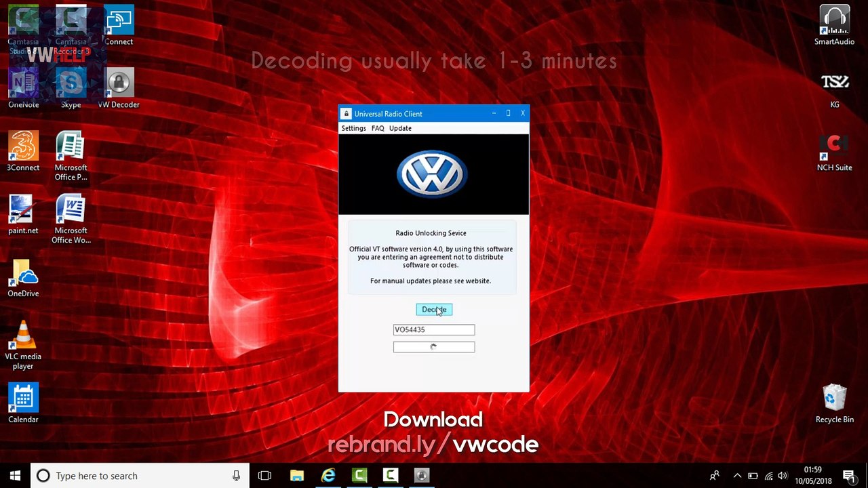This screenshot has height=488, width=868.
Task: Open the Action Center notifications icon
Action: tap(849, 476)
